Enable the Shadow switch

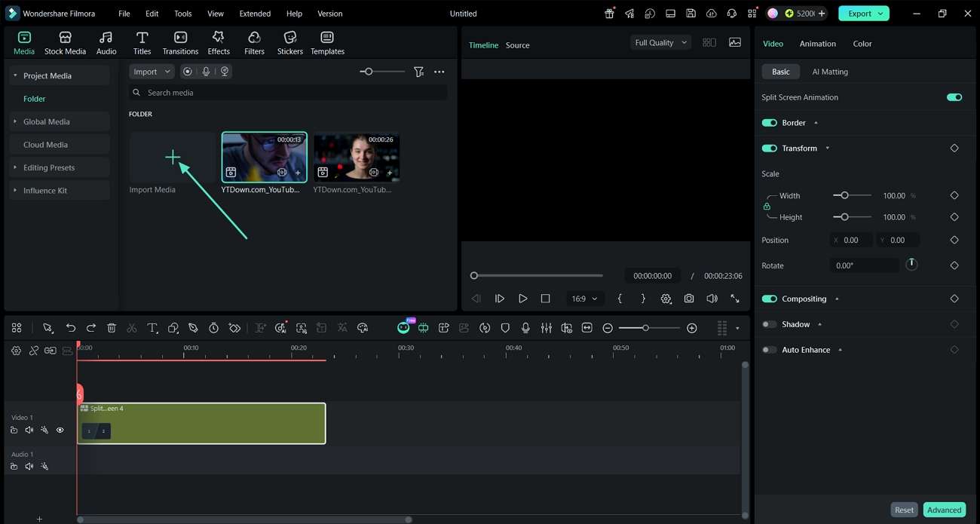(x=769, y=324)
